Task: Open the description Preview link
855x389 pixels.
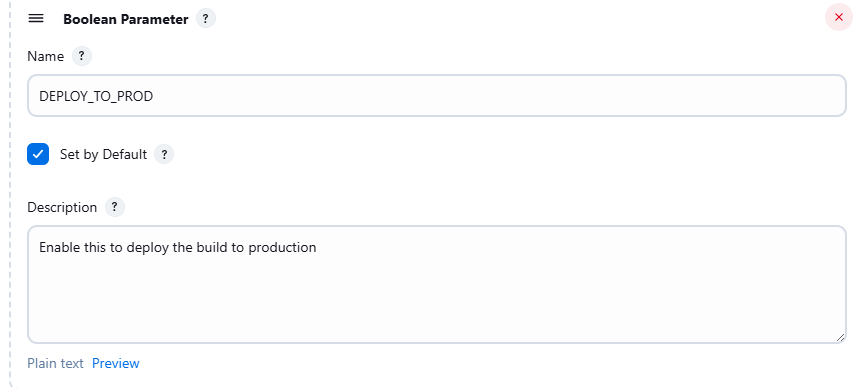Action: pyautogui.click(x=116, y=363)
